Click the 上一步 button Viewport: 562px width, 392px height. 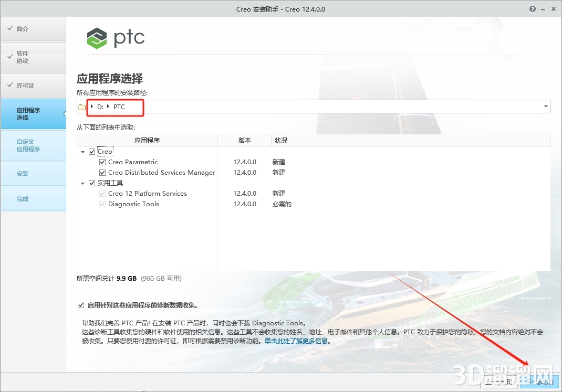tap(498, 382)
